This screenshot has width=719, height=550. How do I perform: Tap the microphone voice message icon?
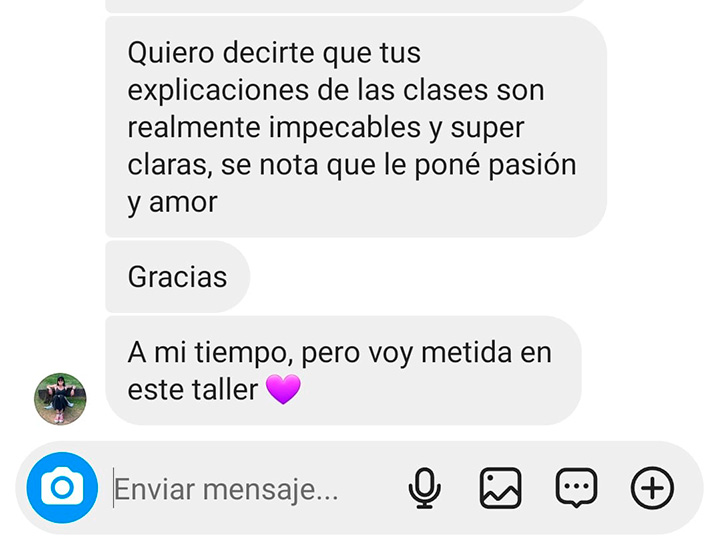pyautogui.click(x=425, y=488)
